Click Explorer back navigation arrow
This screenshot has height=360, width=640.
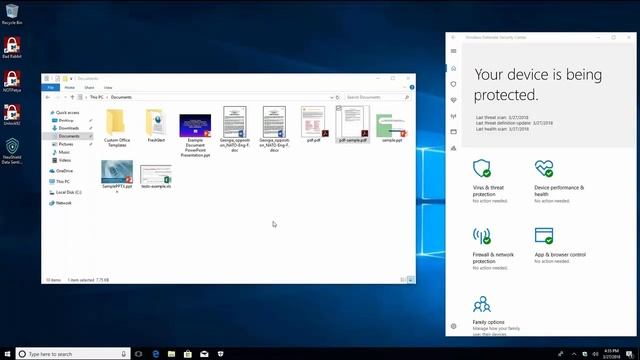pos(48,97)
